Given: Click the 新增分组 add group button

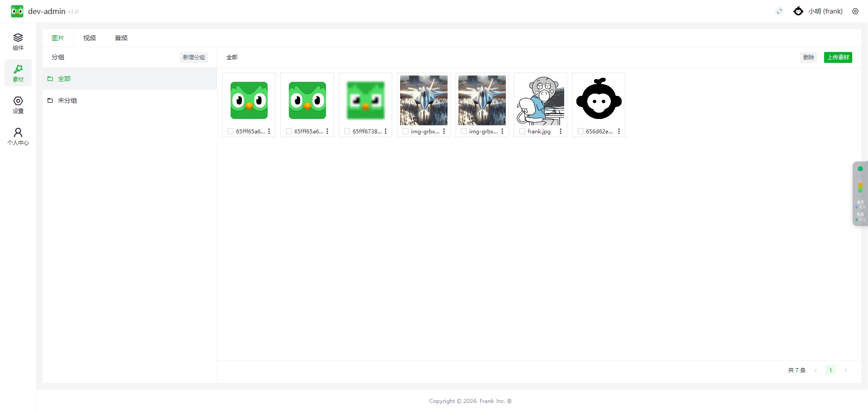Looking at the screenshot, I should 193,57.
